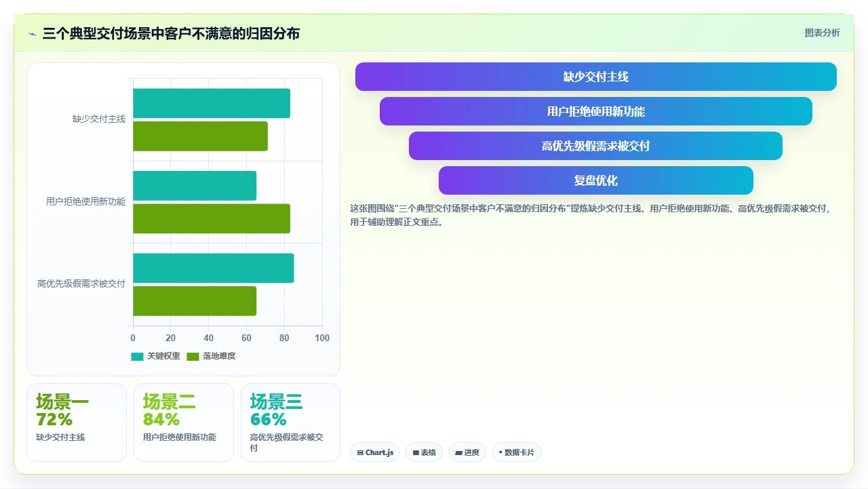Select the 复盘优化 funnel bar
The image size is (868, 489).
pos(595,180)
